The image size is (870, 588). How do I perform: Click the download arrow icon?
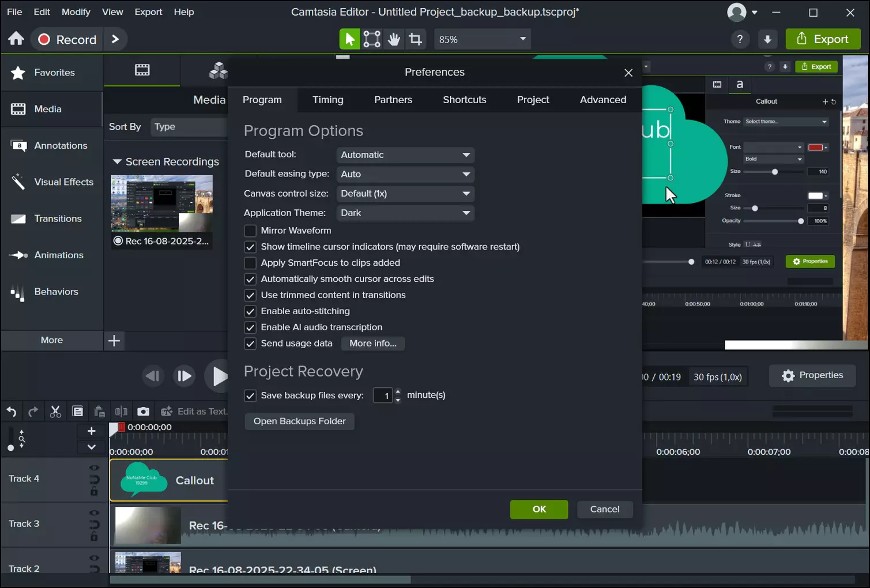coord(767,39)
